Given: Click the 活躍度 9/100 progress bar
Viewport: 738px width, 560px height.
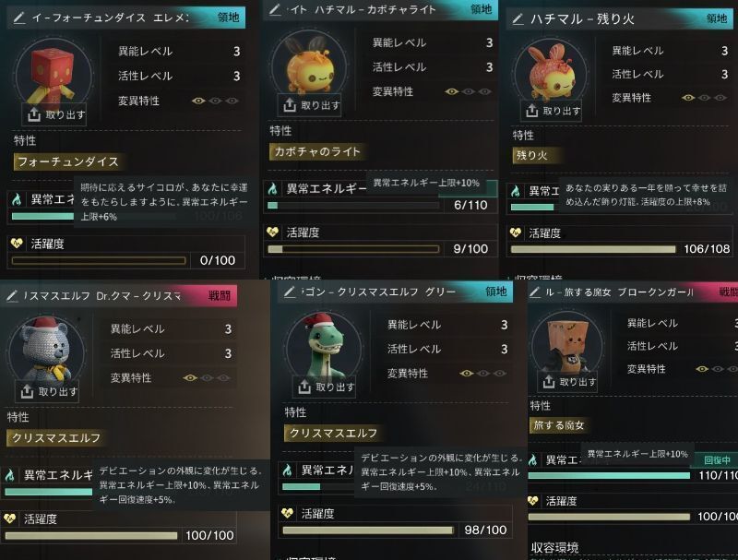Looking at the screenshot, I should pos(353,249).
